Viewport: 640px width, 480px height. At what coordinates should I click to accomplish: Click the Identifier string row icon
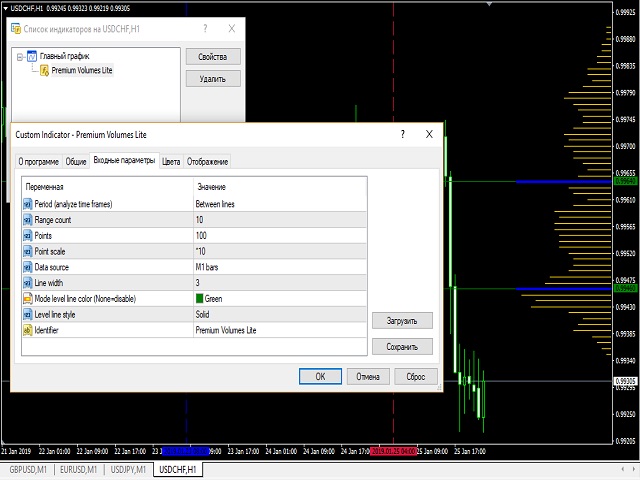pyautogui.click(x=27, y=330)
